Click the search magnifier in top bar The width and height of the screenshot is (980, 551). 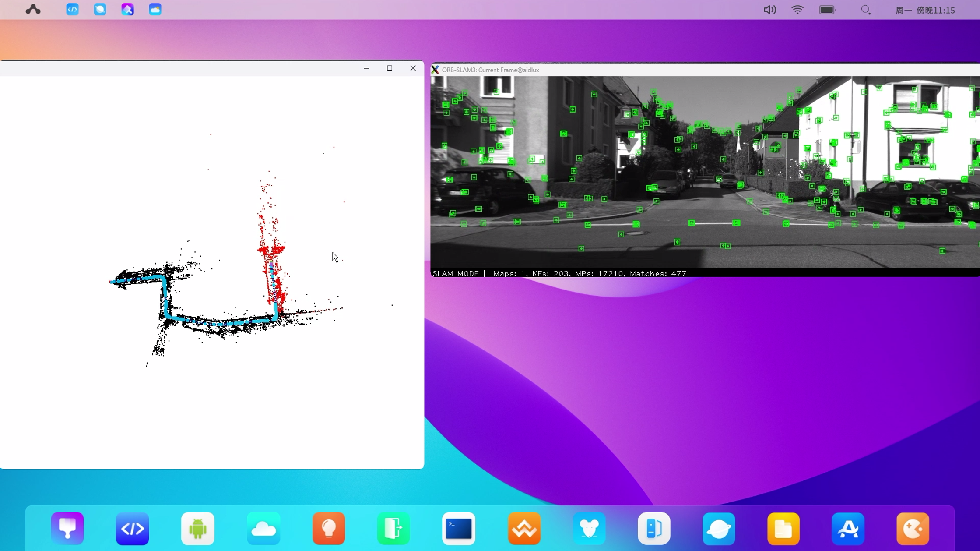tap(865, 10)
